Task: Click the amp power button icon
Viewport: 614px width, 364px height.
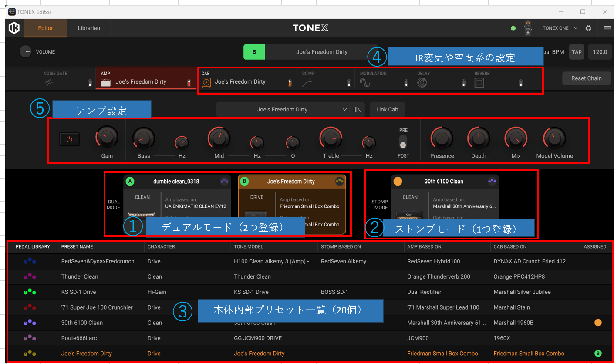Action: tap(69, 139)
